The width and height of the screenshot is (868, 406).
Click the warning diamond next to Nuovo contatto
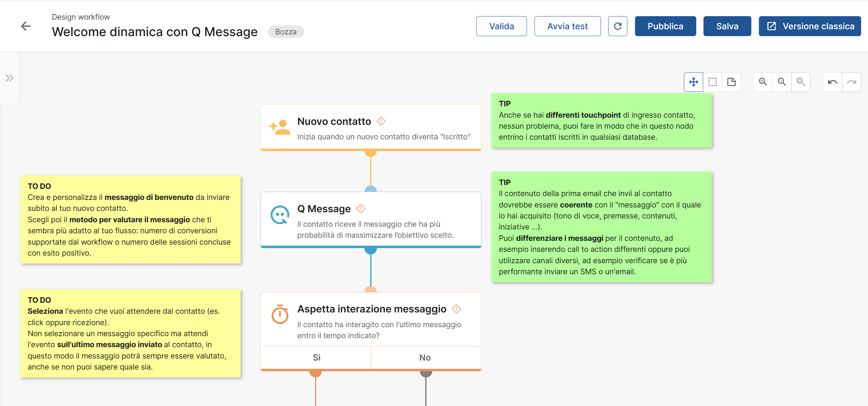pyautogui.click(x=381, y=121)
